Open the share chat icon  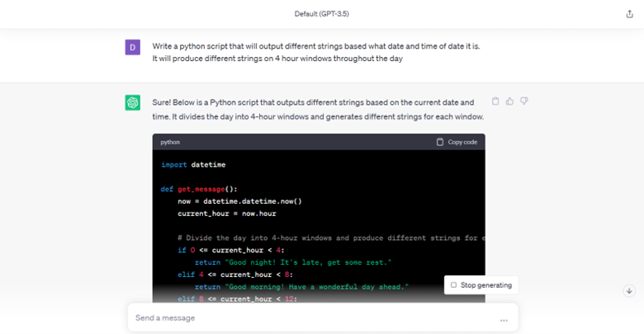[629, 14]
